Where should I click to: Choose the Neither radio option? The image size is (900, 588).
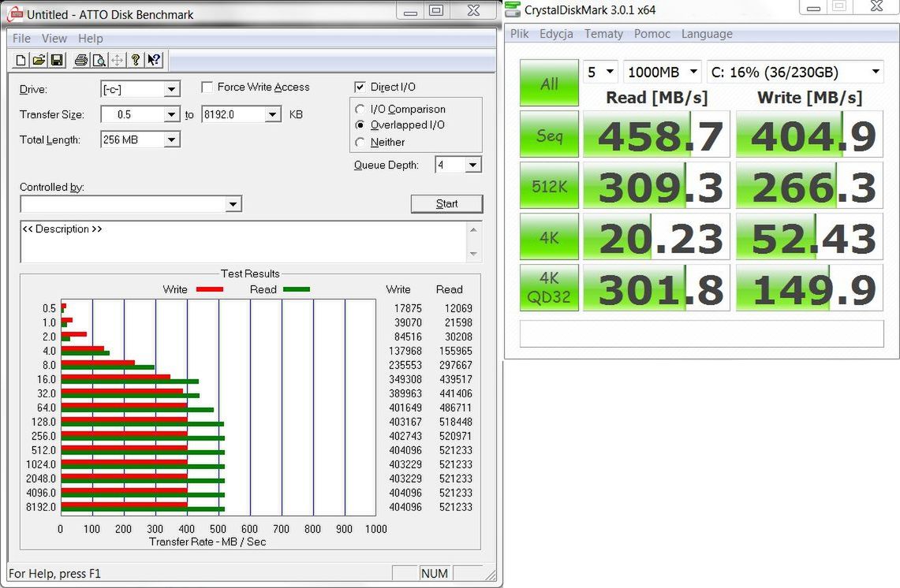(360, 142)
